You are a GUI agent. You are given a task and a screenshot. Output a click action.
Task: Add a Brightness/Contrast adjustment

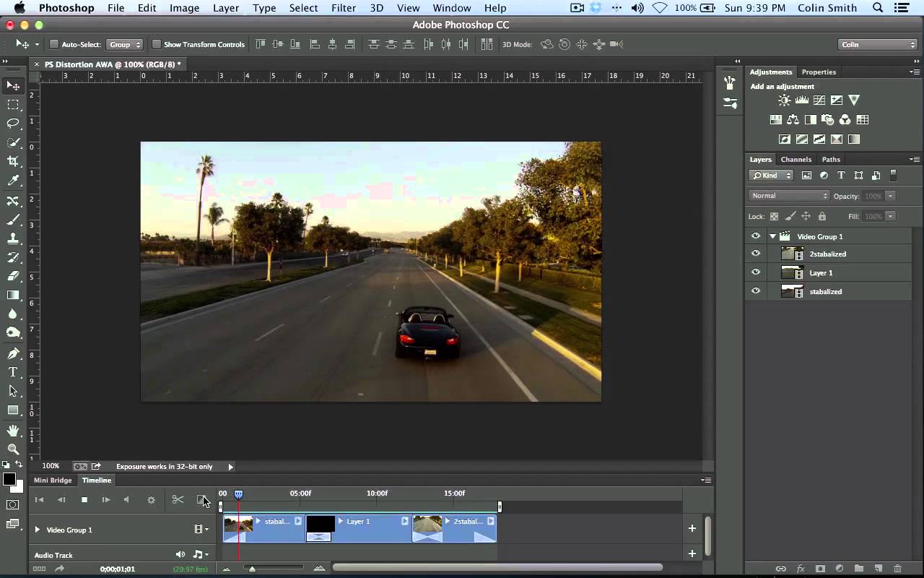pos(784,100)
